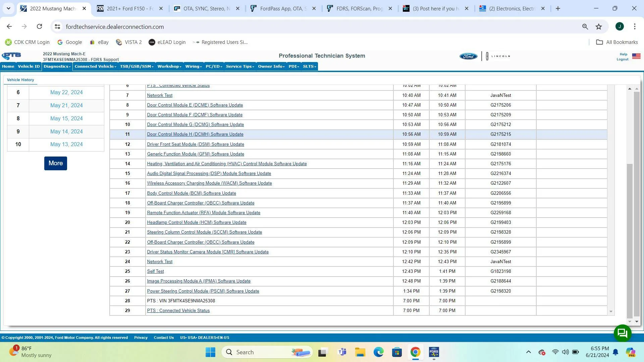Click the Help link
The height and width of the screenshot is (362, 644).
623,54
